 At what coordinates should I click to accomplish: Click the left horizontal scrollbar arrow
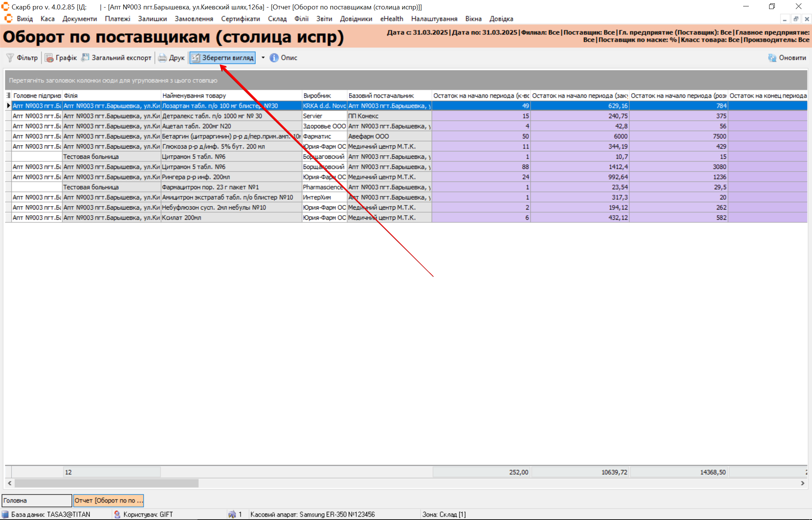coord(10,483)
